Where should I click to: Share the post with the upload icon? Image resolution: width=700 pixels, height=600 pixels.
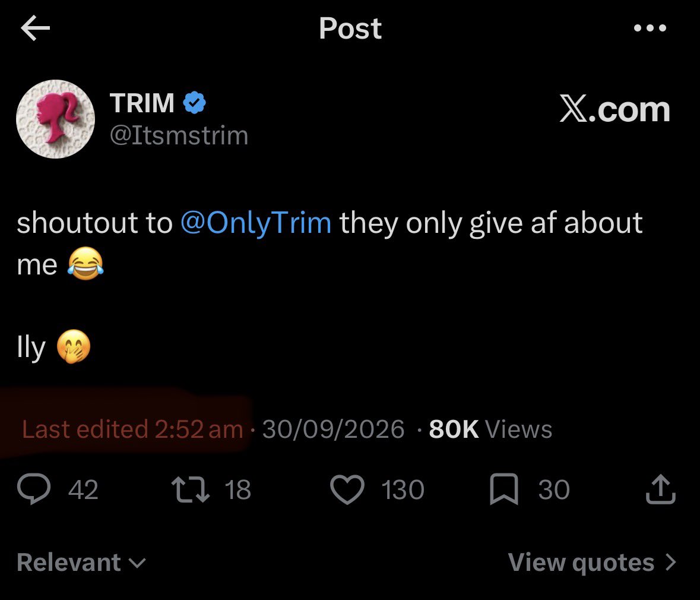[661, 489]
